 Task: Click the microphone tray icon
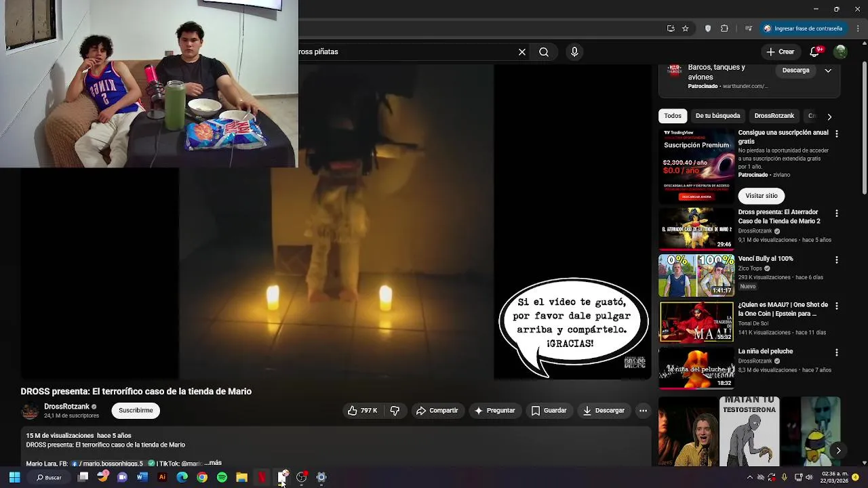[784, 477]
